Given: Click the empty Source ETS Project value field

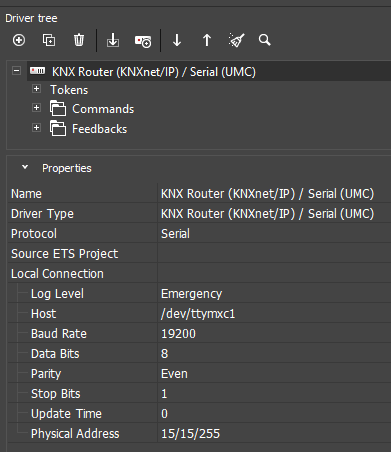Looking at the screenshot, I should [x=274, y=254].
